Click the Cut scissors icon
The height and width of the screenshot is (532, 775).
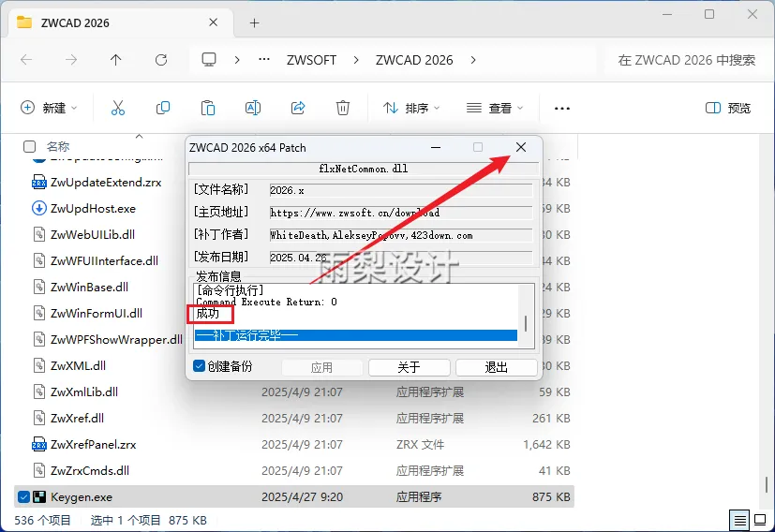click(118, 108)
